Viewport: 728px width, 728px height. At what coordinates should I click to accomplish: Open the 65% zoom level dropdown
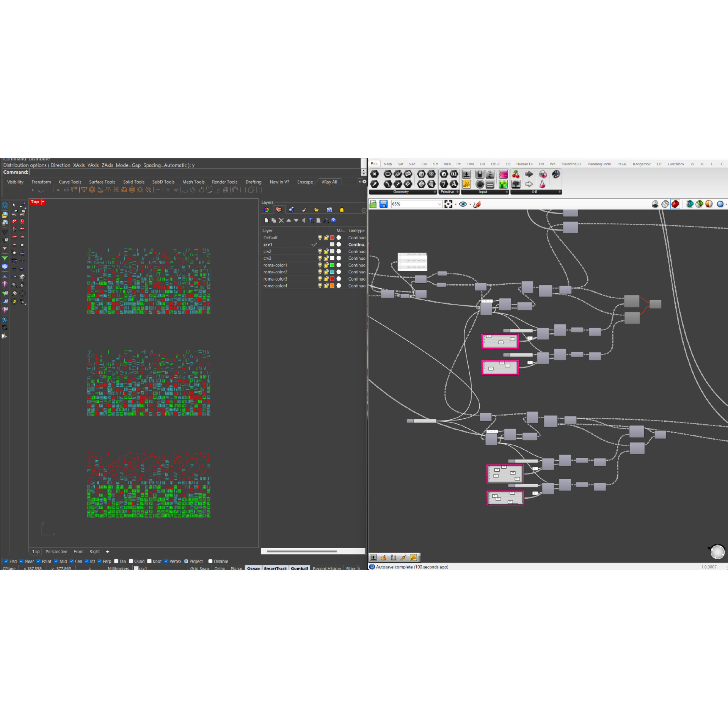[439, 204]
